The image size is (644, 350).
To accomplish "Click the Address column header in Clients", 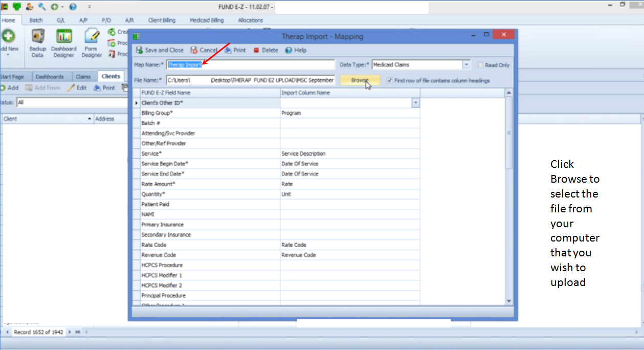I will [110, 119].
